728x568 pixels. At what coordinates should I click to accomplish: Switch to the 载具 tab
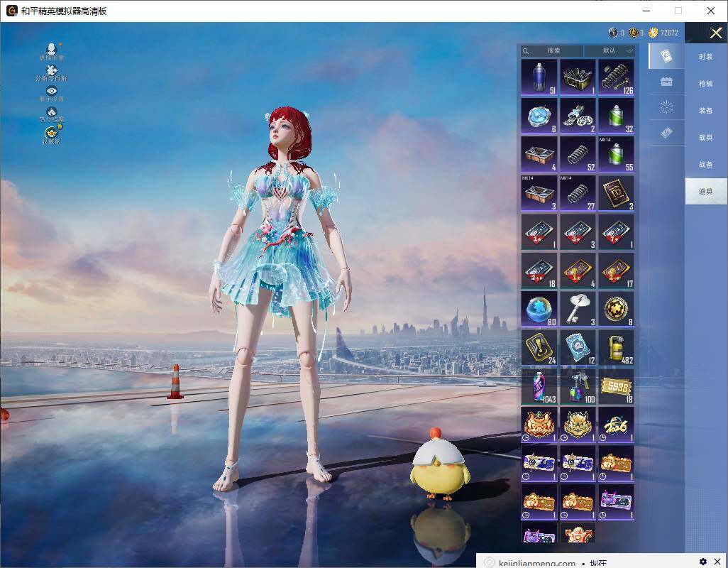[x=706, y=138]
